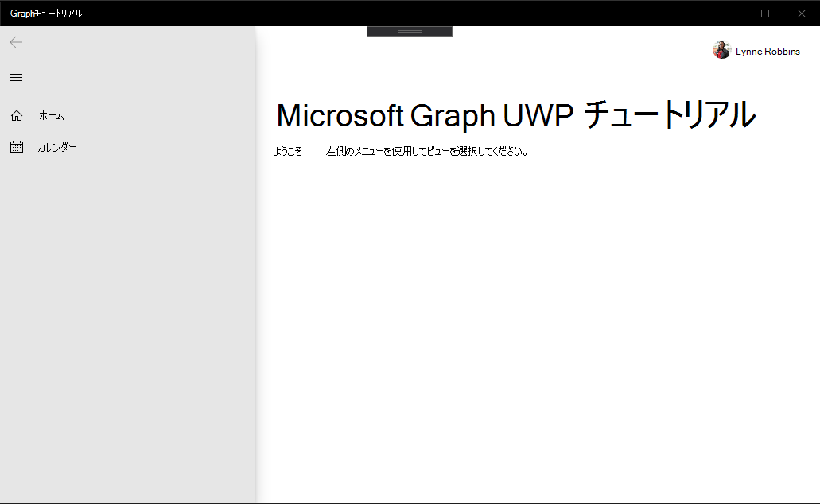Click the 左側のメニュー instruction text
The height and width of the screenshot is (504, 820).
[427, 152]
